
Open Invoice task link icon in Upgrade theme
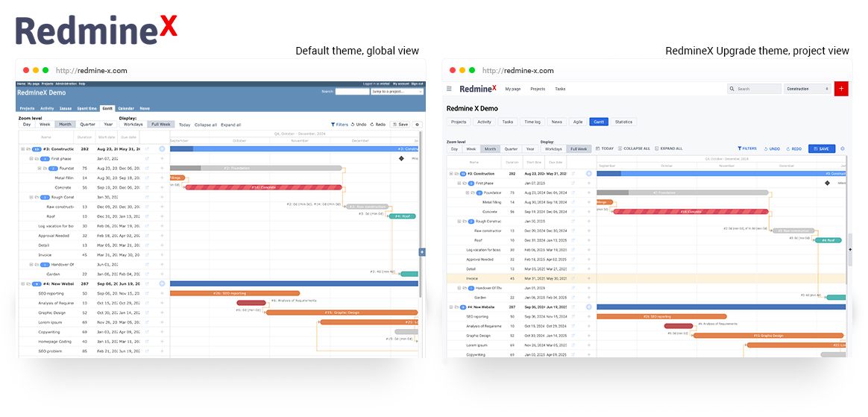click(x=573, y=278)
